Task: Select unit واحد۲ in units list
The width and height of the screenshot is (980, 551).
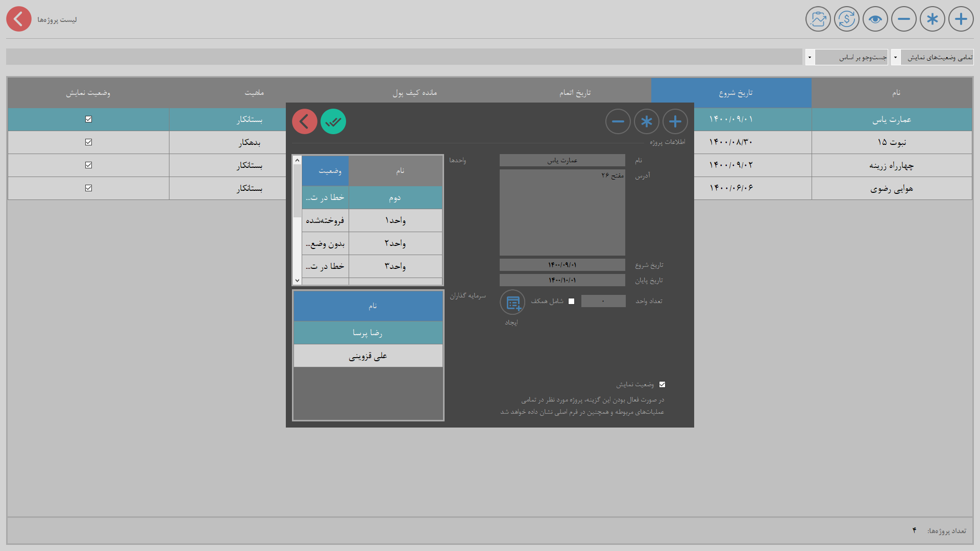Action: point(395,243)
